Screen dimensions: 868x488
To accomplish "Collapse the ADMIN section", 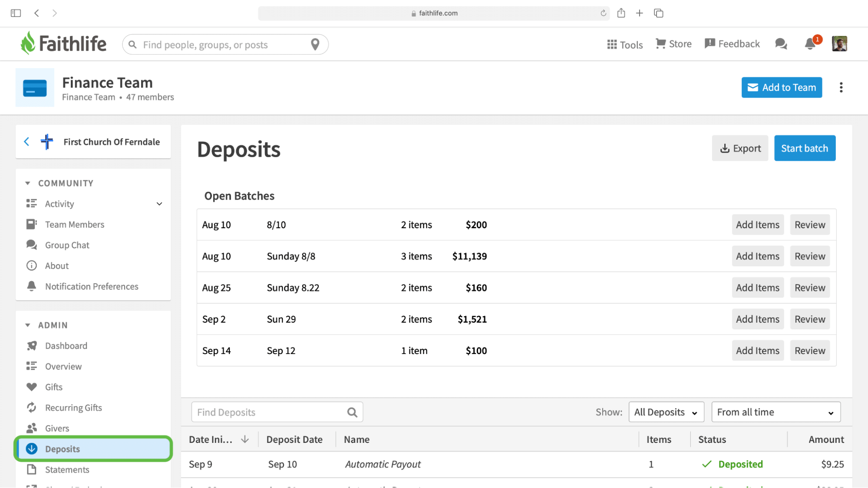I will pos(28,325).
